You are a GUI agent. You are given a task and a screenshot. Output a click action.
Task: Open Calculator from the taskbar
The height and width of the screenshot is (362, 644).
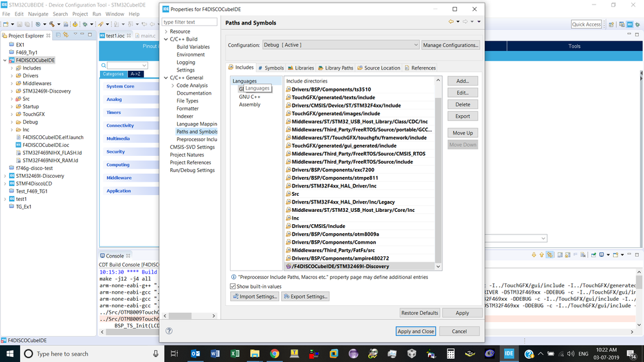point(451,354)
